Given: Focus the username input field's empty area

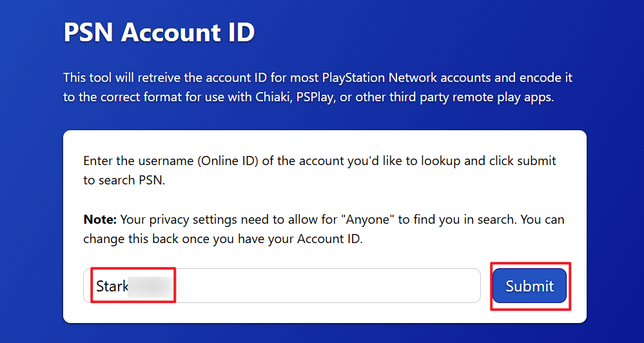Looking at the screenshot, I should click(x=322, y=286).
